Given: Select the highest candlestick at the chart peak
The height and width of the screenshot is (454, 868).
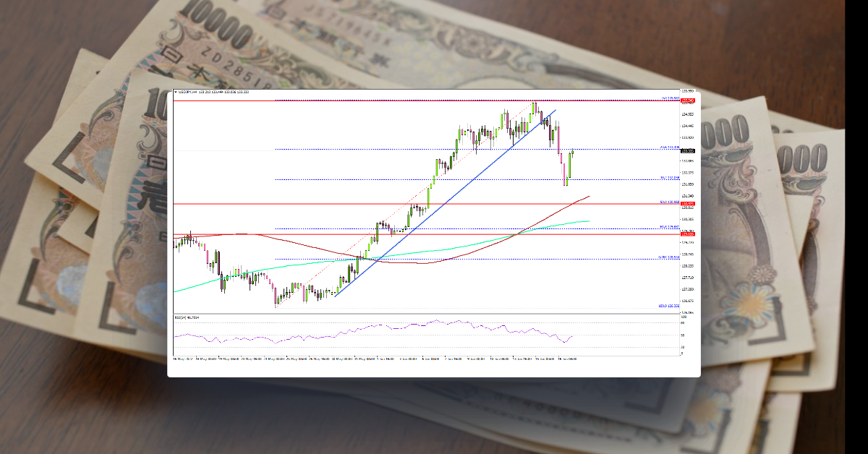Looking at the screenshot, I should pos(535,107).
